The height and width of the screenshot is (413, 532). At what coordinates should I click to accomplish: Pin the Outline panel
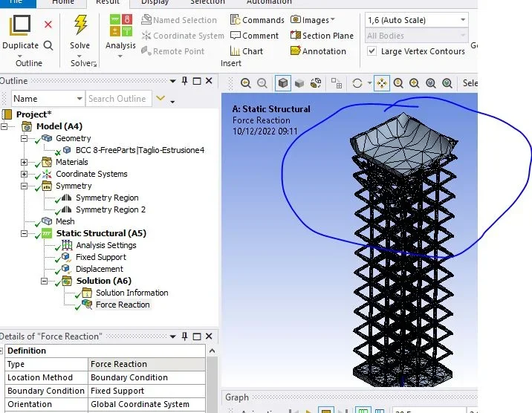click(x=184, y=81)
